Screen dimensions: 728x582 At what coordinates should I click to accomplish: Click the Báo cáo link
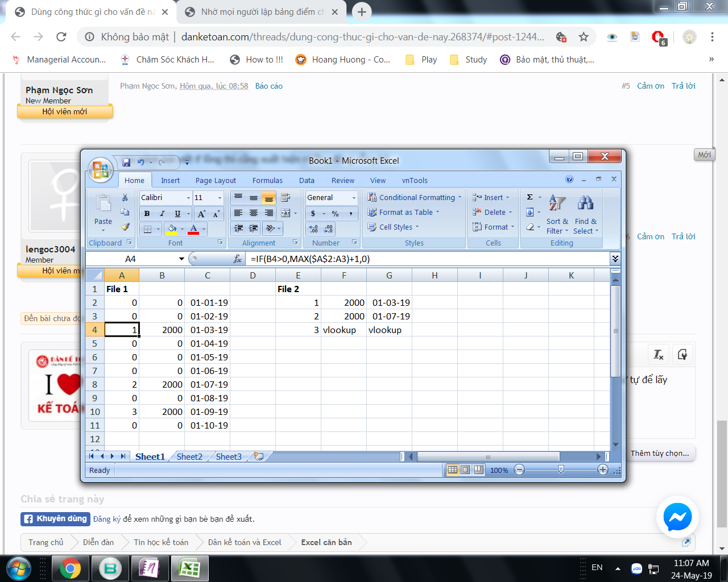point(268,86)
